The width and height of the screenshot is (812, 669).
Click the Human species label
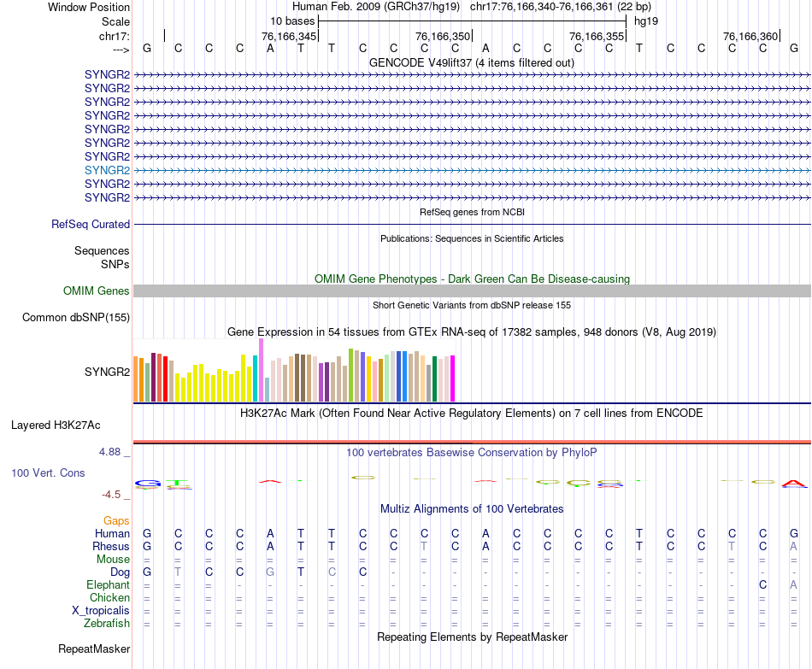click(112, 533)
